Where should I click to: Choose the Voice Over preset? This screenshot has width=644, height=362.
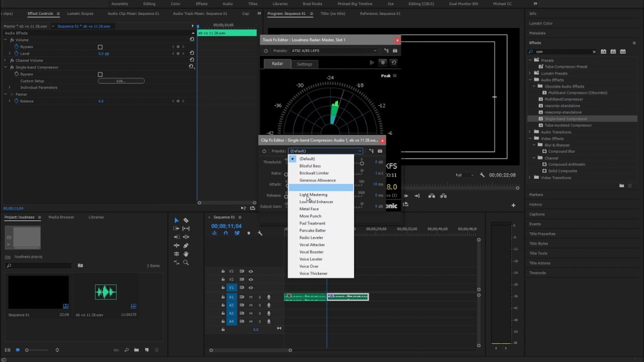[309, 266]
